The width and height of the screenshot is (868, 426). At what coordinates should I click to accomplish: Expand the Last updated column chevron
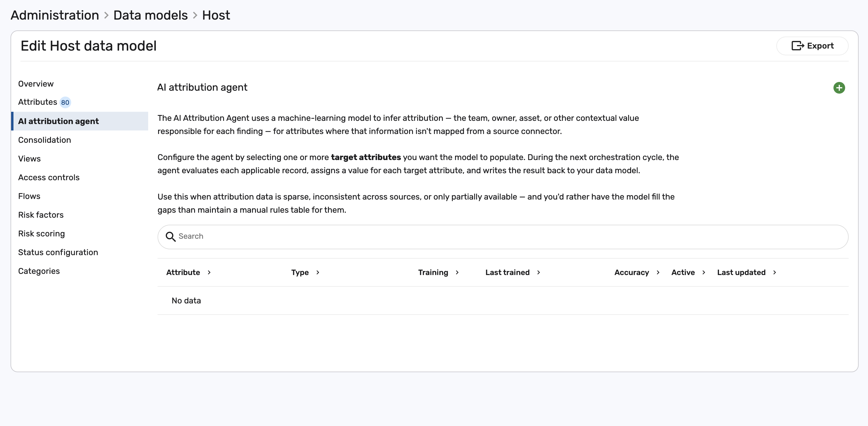tap(774, 272)
